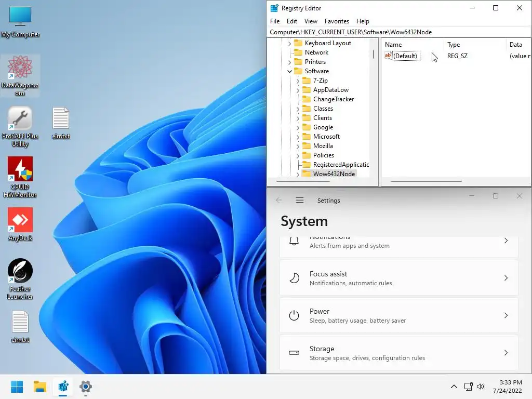Expand the Clients key
The height and width of the screenshot is (399, 532).
click(x=298, y=118)
